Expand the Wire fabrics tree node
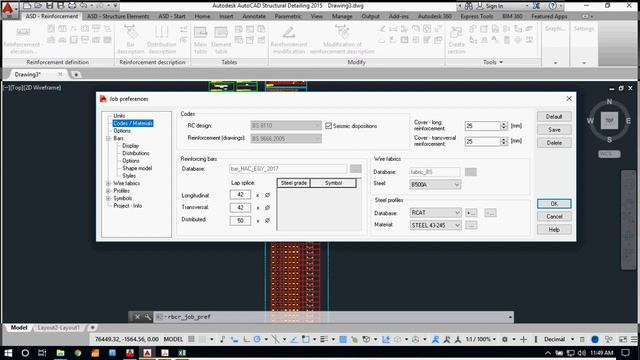Screen dimensions: 640x360 pos(109,183)
